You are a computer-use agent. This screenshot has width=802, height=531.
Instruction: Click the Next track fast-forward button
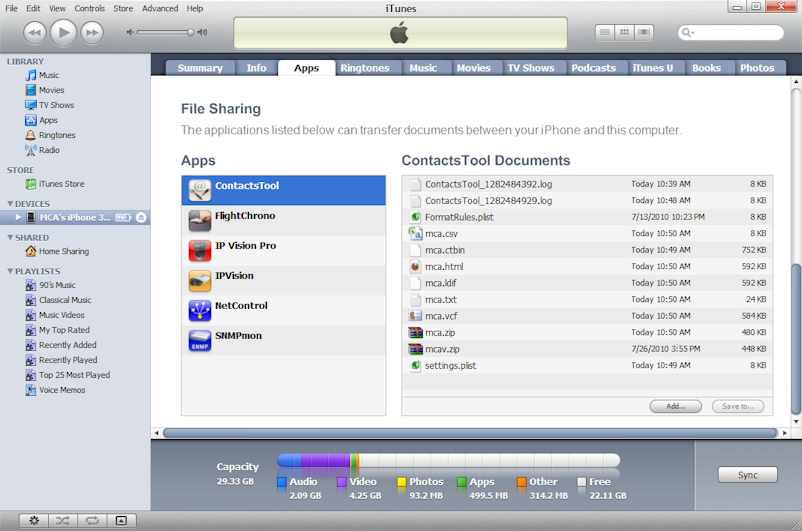92,33
